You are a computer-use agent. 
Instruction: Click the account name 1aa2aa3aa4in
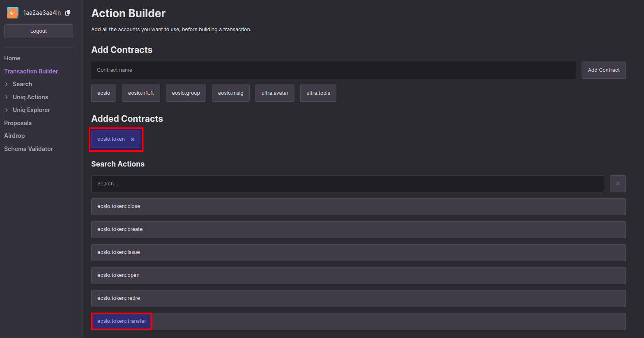tap(42, 13)
